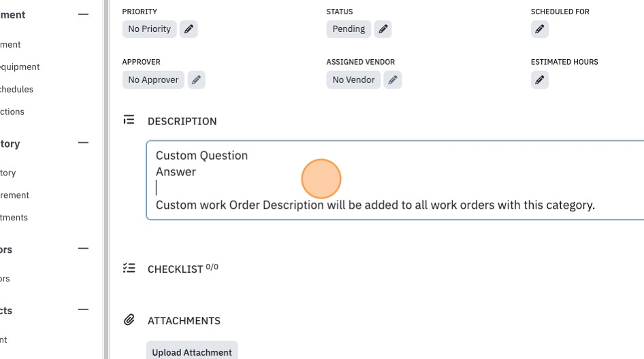
Task: Collapse the sidebar section ending in 'ors'
Action: [x=83, y=248]
